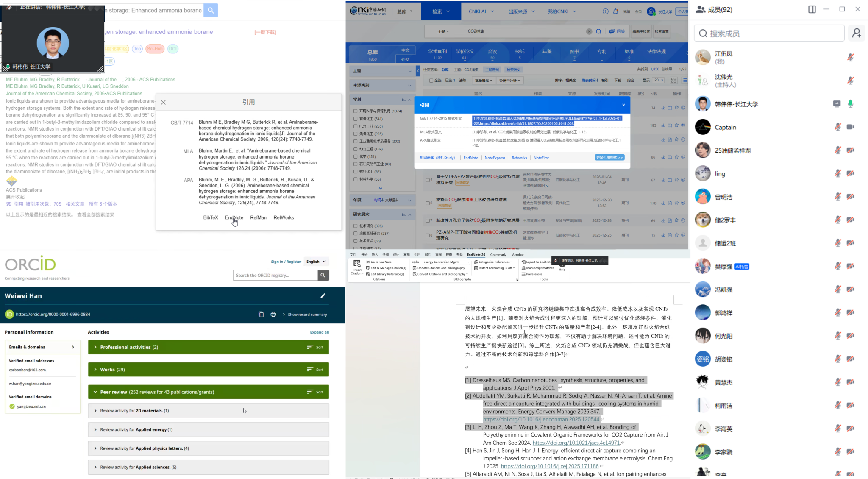Viewport: 868px width, 479px height.
Task: Click the print icon on ORCID record
Action: (x=273, y=315)
